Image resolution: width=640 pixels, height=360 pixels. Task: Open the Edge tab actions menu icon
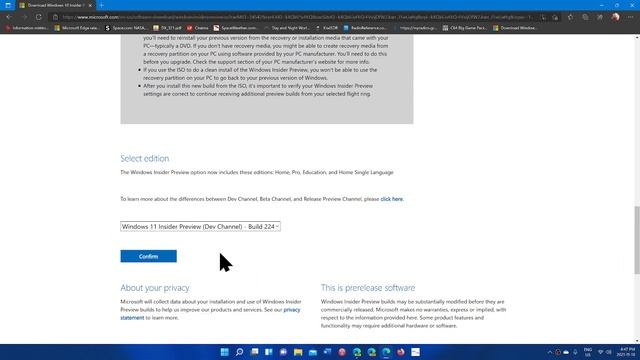point(8,5)
